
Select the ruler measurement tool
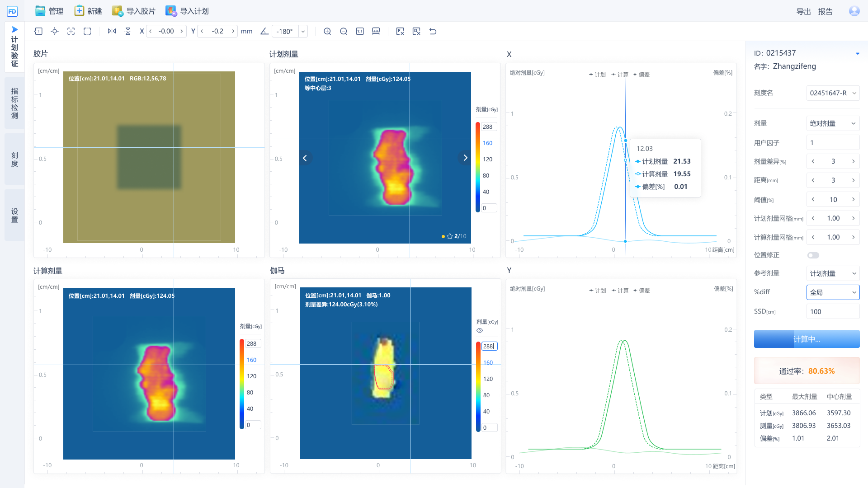click(x=376, y=31)
